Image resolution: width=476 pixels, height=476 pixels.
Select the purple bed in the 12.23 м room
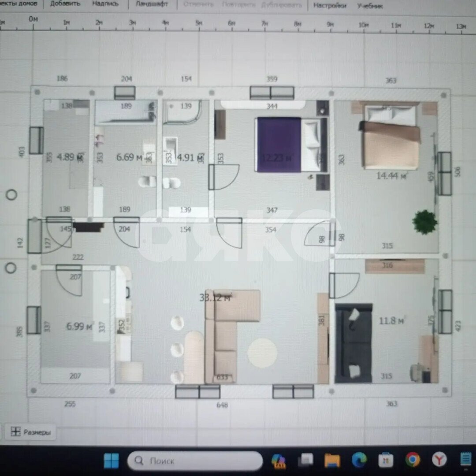point(292,145)
